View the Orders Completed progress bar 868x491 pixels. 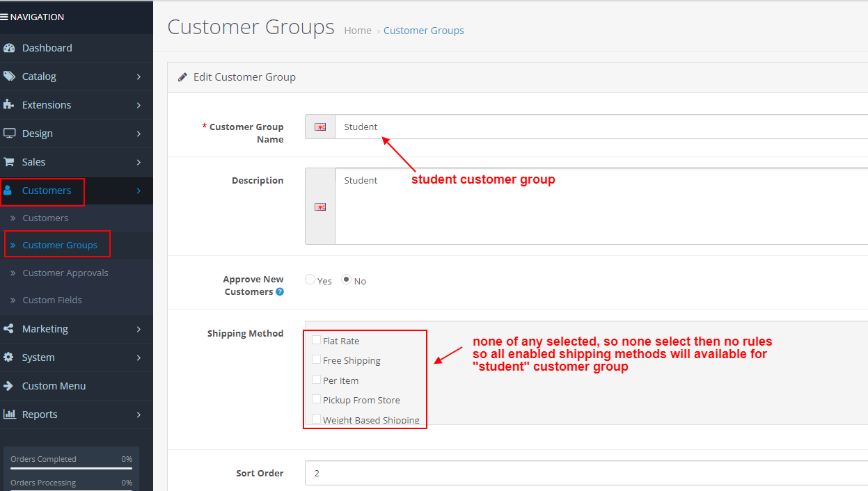pos(71,468)
